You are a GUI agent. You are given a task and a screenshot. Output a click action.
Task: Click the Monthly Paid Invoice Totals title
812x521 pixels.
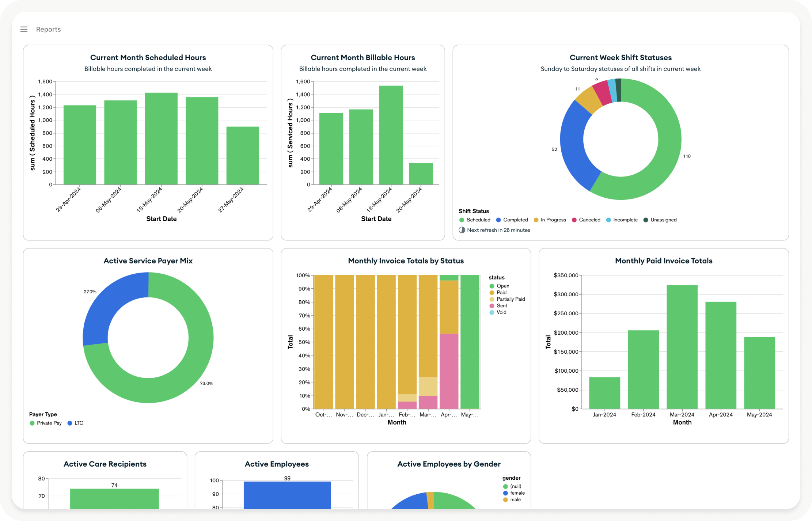[x=664, y=260]
